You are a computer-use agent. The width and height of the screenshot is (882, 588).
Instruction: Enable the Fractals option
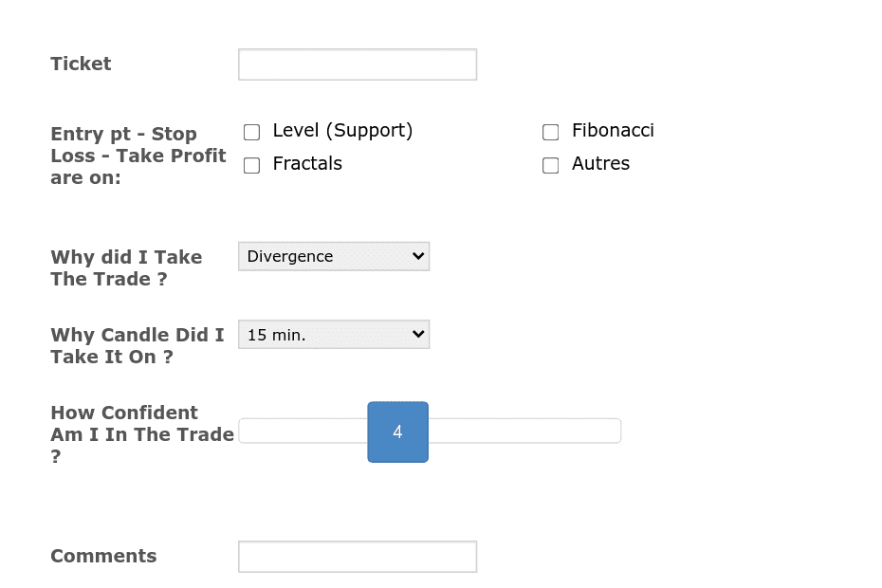coord(251,165)
